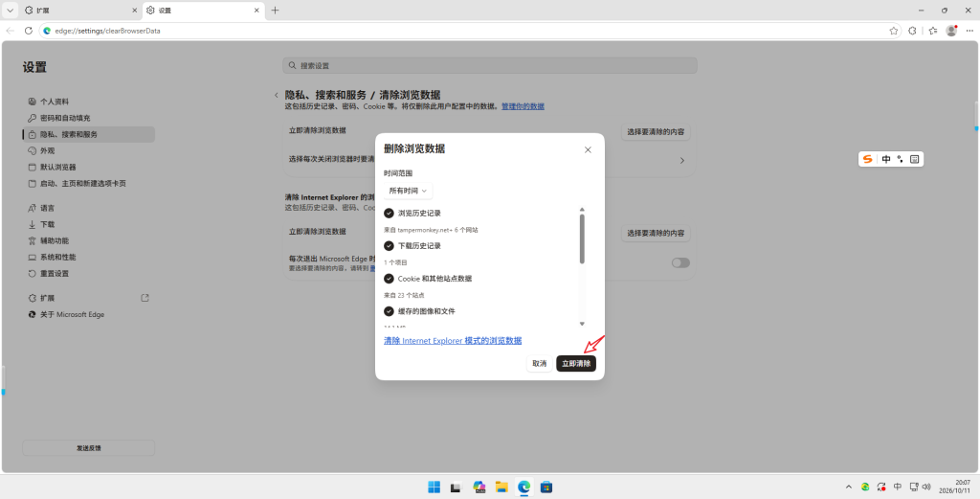980x499 pixels.
Task: Click the dialog list scroll-up arrow
Action: tap(582, 210)
